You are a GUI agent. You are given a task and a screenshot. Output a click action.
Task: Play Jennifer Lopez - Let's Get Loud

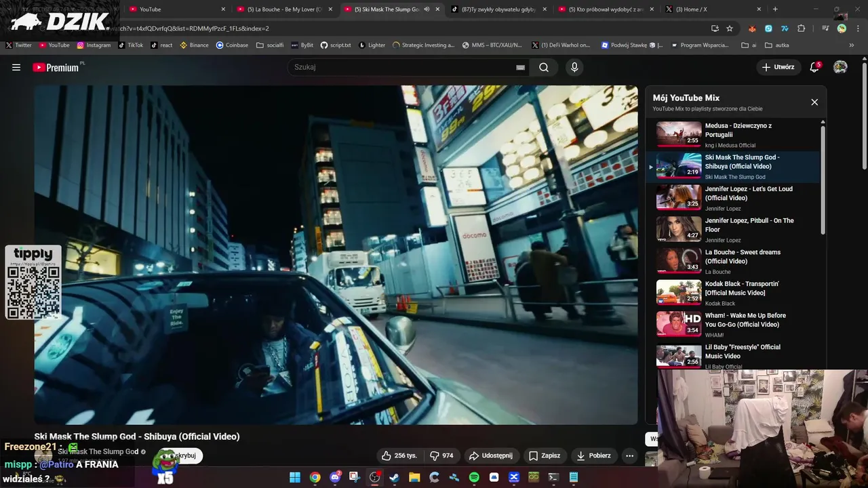pyautogui.click(x=734, y=198)
